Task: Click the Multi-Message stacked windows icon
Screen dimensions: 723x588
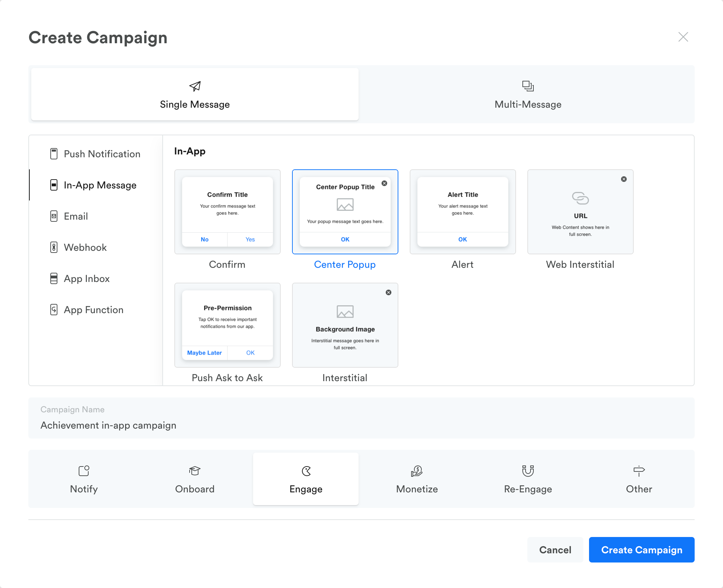Action: pyautogui.click(x=528, y=86)
